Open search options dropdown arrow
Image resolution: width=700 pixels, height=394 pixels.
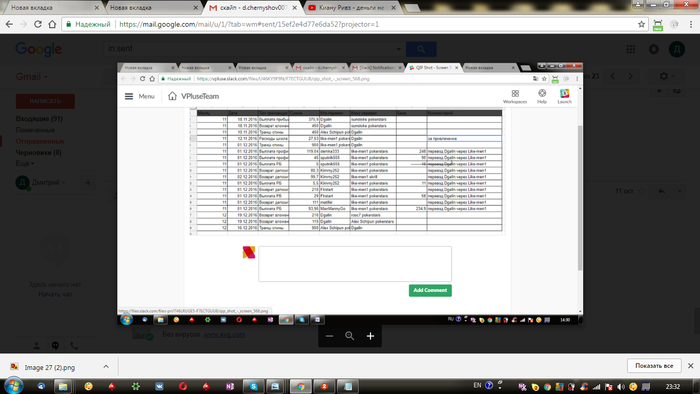tap(398, 49)
